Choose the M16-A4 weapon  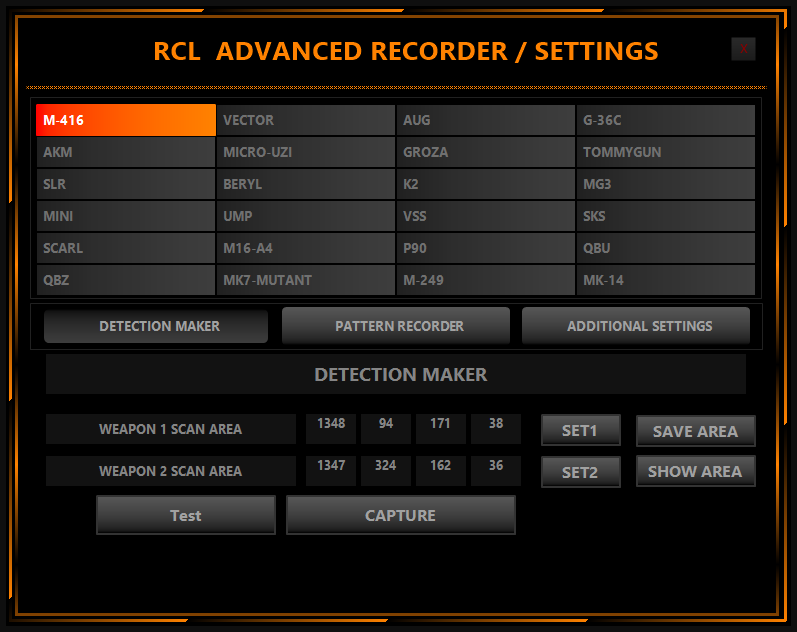tap(306, 248)
